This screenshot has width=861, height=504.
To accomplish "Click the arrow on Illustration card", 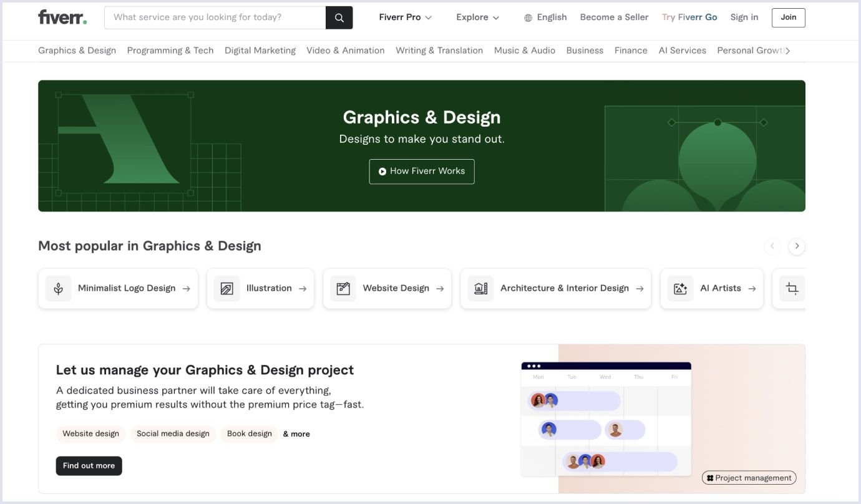I will coord(303,289).
